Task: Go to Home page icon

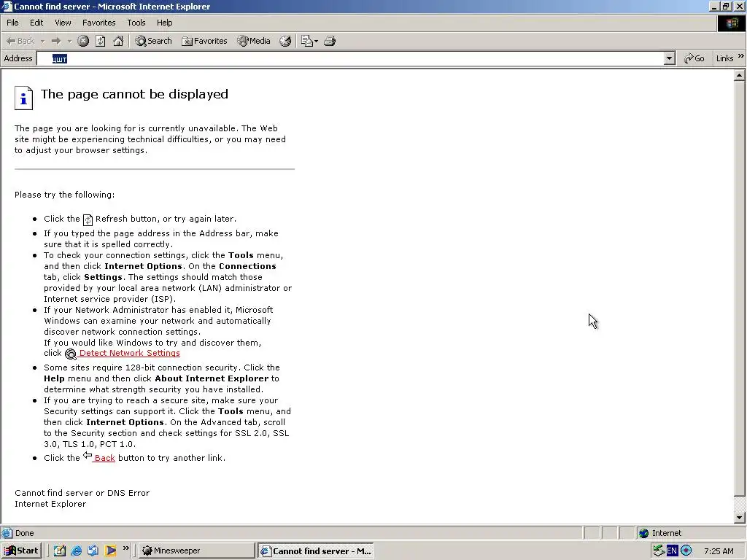Action: (x=118, y=41)
